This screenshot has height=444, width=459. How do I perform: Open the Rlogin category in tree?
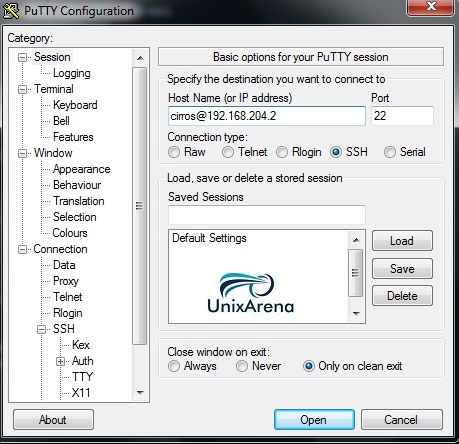pyautogui.click(x=68, y=313)
